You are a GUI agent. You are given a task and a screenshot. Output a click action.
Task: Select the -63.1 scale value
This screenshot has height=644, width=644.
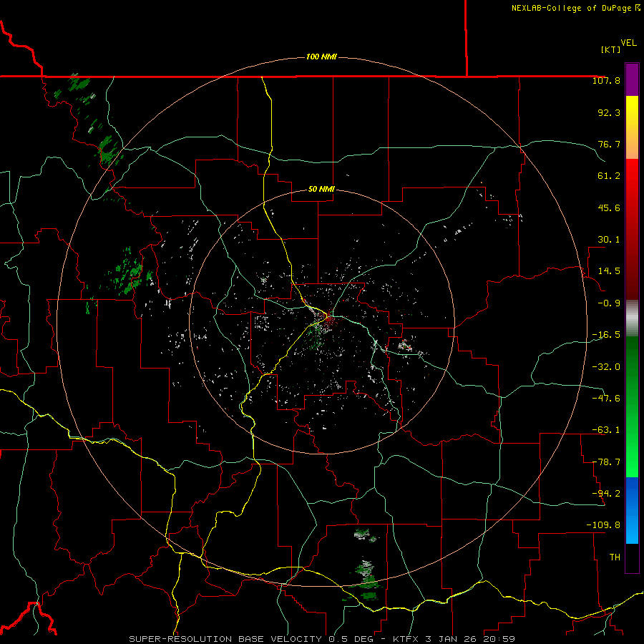(x=606, y=430)
